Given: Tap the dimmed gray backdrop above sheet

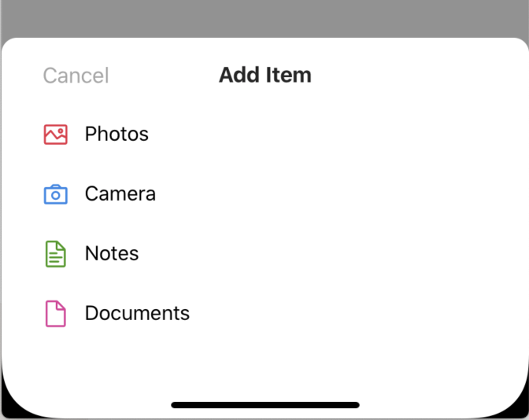Looking at the screenshot, I should tap(264, 17).
